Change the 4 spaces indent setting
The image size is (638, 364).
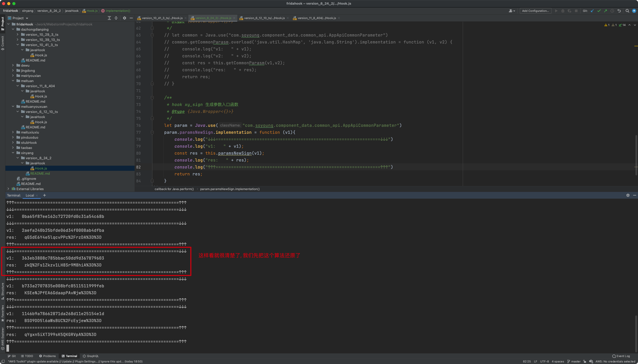click(558, 361)
